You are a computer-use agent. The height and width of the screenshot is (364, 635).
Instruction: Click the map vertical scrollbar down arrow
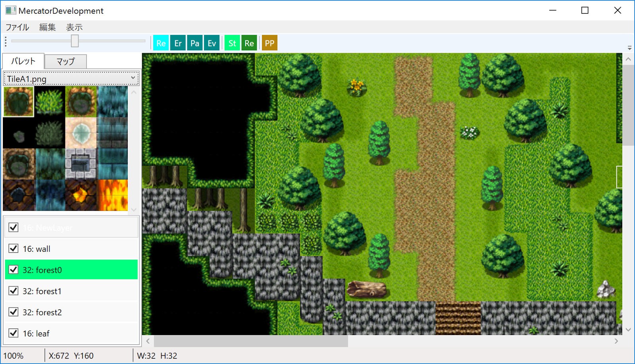click(x=628, y=330)
